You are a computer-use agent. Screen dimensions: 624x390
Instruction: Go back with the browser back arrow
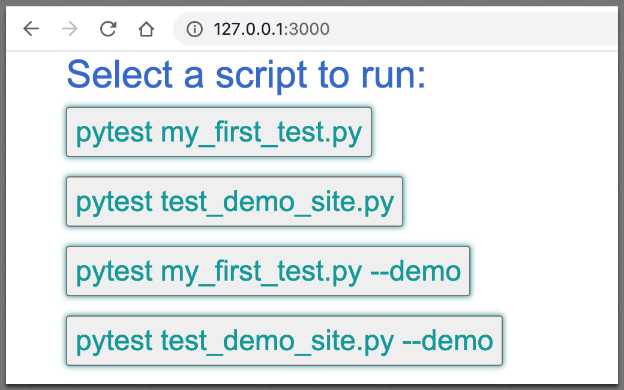click(31, 29)
